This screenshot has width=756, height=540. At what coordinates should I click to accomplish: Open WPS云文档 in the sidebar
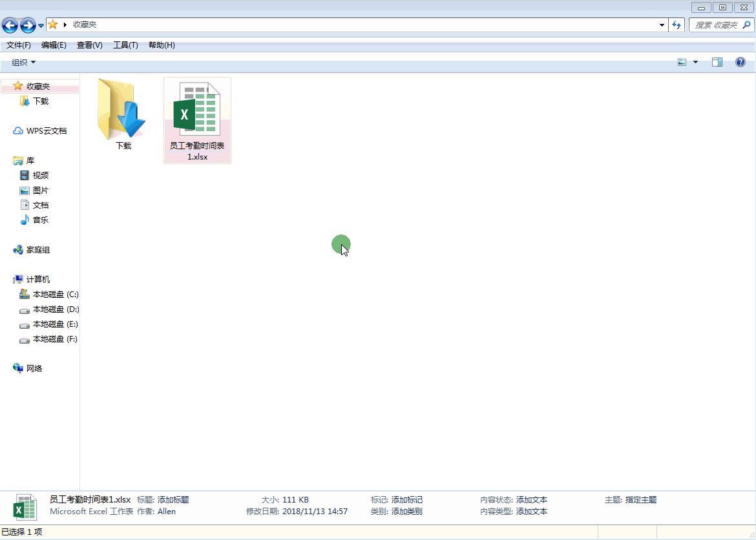tap(46, 130)
